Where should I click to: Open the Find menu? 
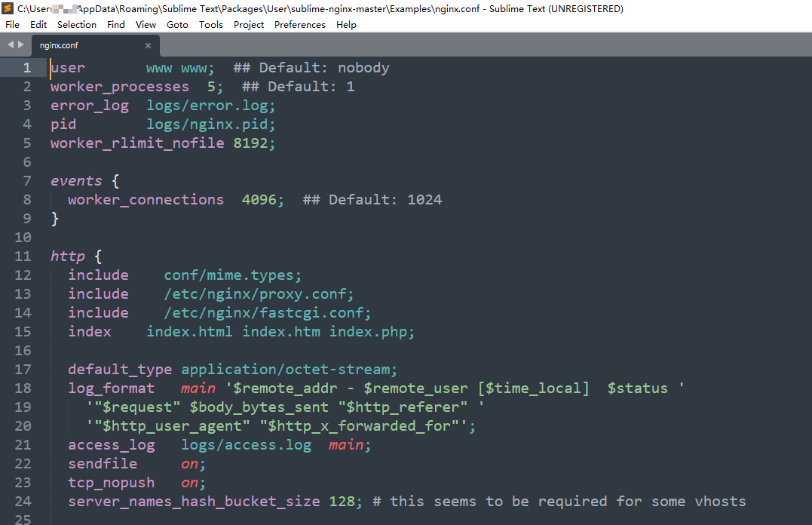(116, 24)
